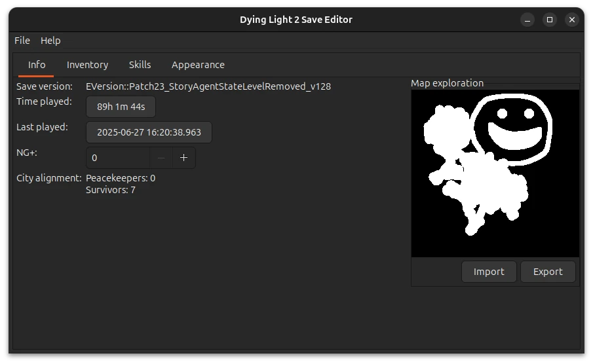
Task: Open the Appearance tab
Action: (198, 65)
